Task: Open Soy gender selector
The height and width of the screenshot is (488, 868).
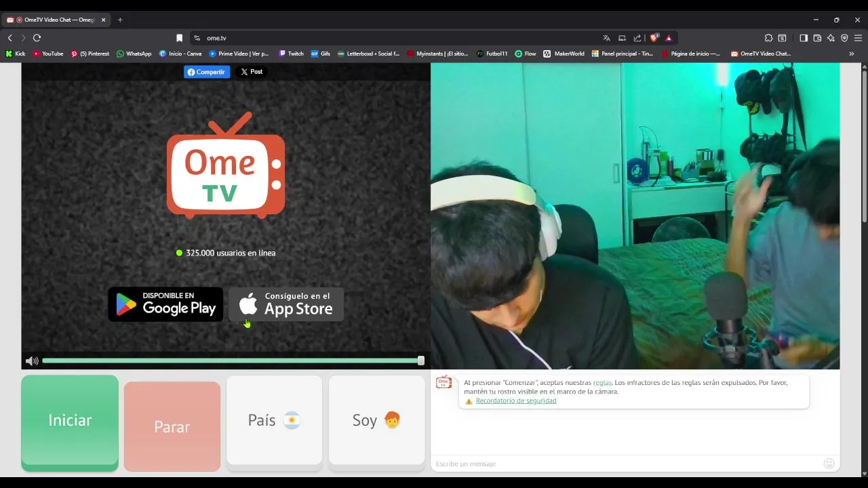Action: coord(376,420)
